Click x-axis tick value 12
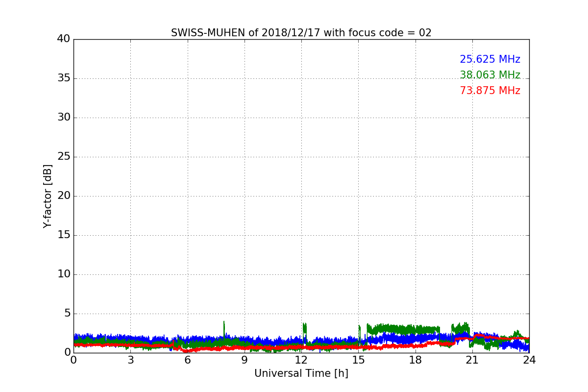Viewport: 588px width, 392px height. tap(301, 360)
